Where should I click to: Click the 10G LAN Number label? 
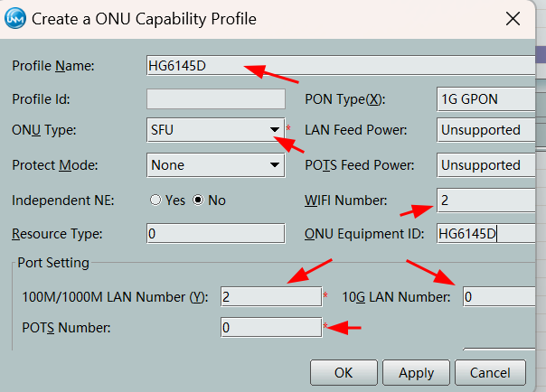[396, 297]
